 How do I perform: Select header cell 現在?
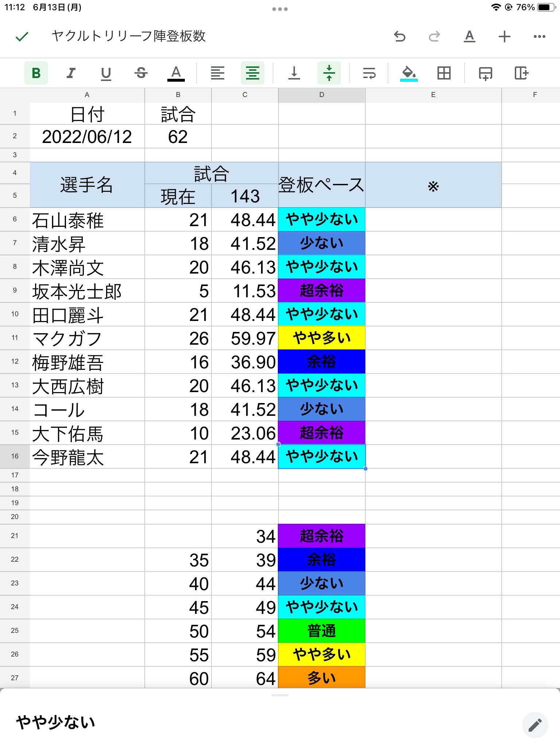(x=178, y=196)
